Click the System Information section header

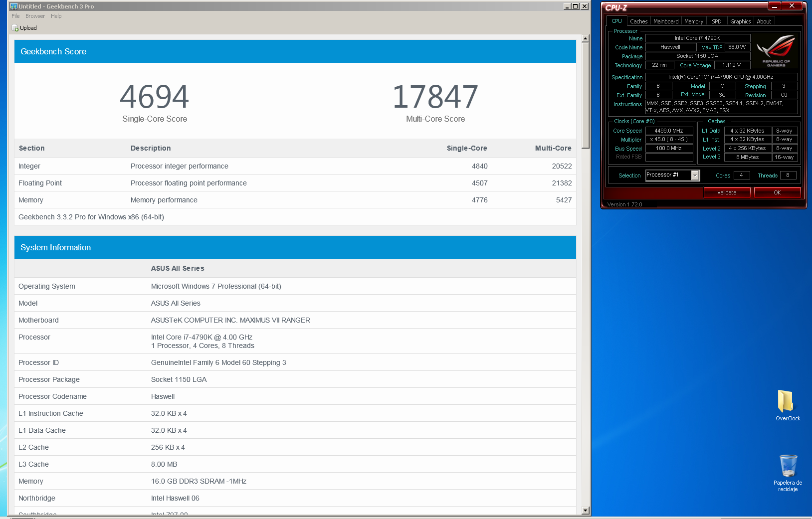point(295,247)
